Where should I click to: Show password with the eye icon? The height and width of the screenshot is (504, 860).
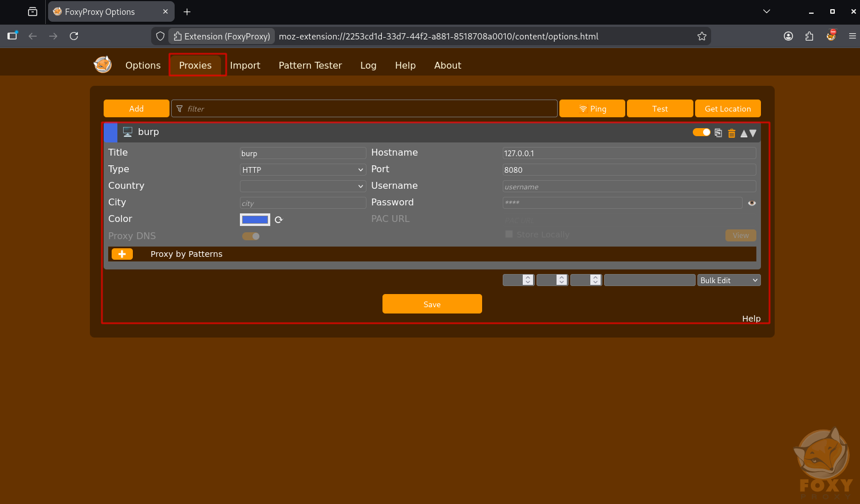(752, 203)
